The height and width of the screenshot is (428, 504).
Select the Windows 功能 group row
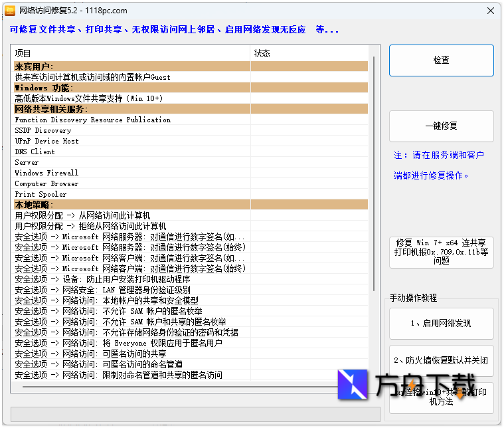(191, 88)
